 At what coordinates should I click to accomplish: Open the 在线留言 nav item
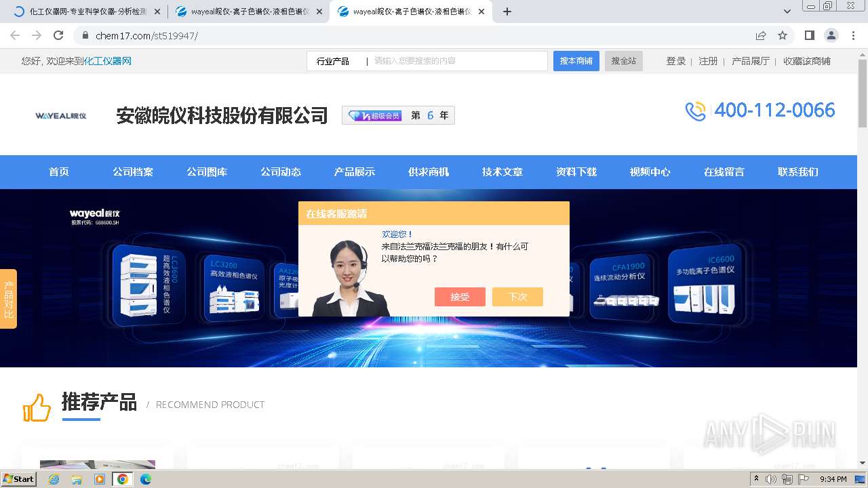[x=724, y=172]
